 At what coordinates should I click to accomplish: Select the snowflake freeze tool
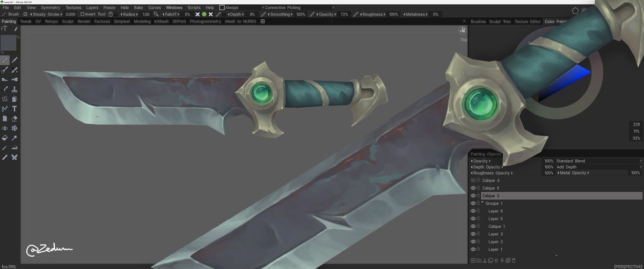click(15, 129)
